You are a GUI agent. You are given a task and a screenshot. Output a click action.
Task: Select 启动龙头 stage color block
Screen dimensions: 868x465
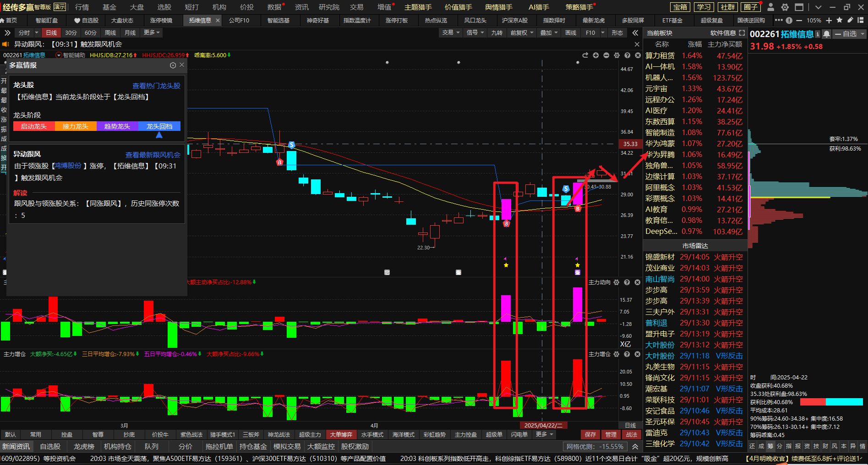click(34, 126)
